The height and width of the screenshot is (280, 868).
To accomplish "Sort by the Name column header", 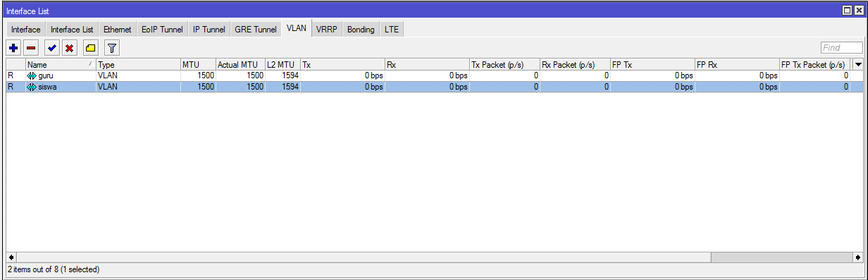I will [61, 65].
